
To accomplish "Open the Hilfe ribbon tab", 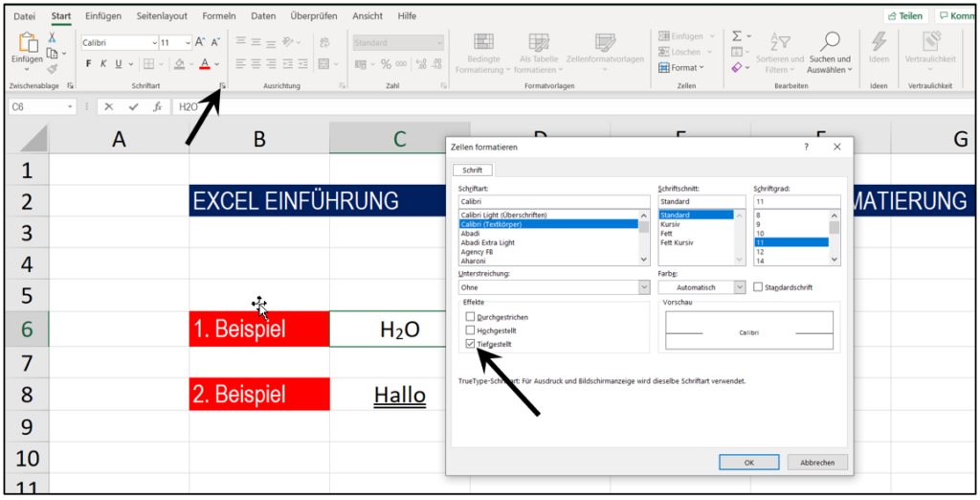I will (407, 16).
